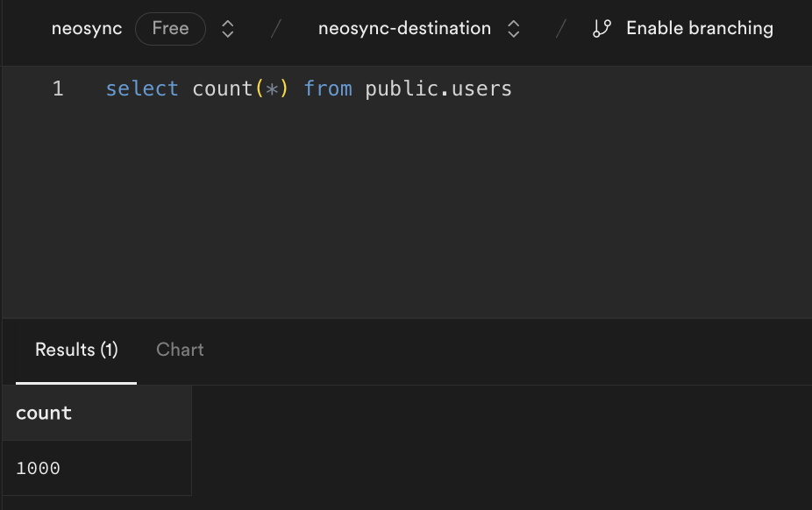Click the from keyword in the query
This screenshot has width=812, height=510.
coord(328,89)
